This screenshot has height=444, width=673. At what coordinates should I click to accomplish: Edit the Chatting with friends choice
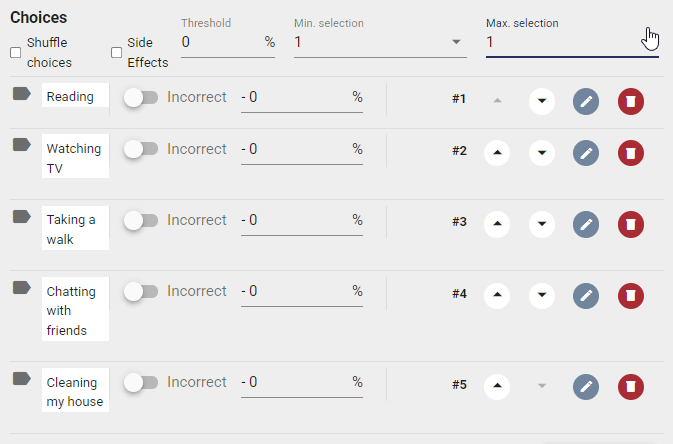click(x=586, y=295)
